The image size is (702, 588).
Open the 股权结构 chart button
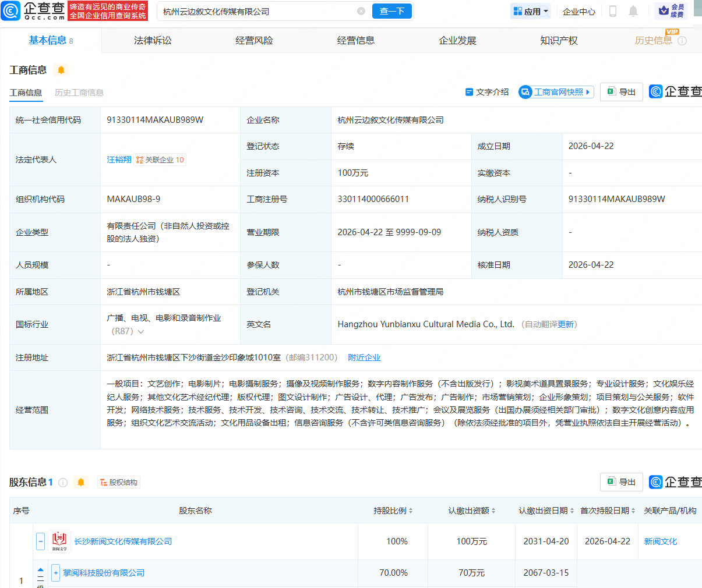[119, 483]
